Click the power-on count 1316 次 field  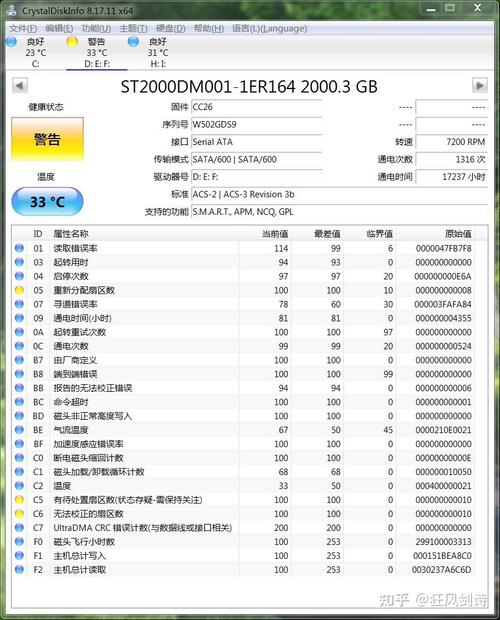coord(451,159)
